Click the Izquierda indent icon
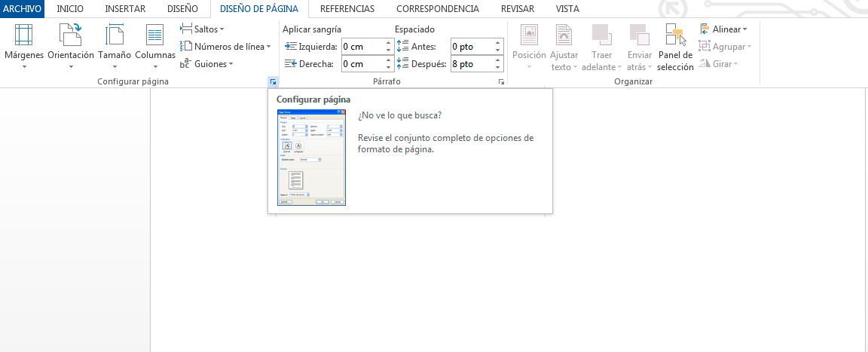The image size is (868, 352). [x=291, y=47]
